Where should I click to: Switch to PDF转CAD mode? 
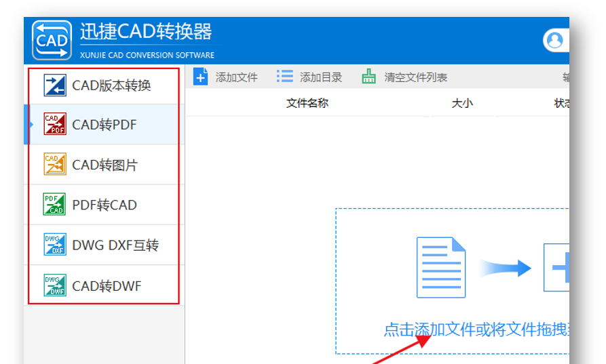[x=104, y=205]
